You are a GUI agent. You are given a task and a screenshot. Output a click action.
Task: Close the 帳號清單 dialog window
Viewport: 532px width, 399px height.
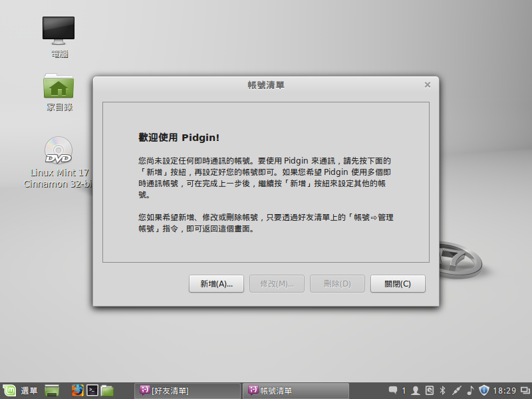pos(428,85)
